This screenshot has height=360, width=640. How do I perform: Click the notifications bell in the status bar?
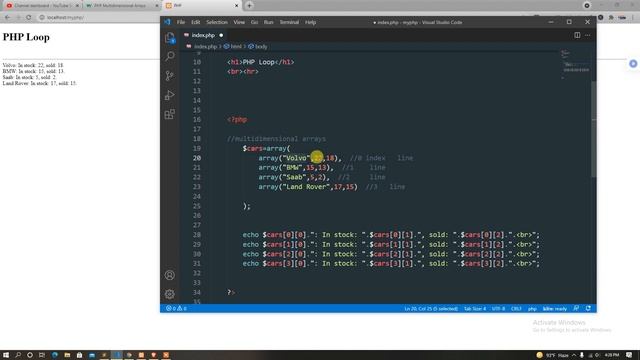pos(588,309)
